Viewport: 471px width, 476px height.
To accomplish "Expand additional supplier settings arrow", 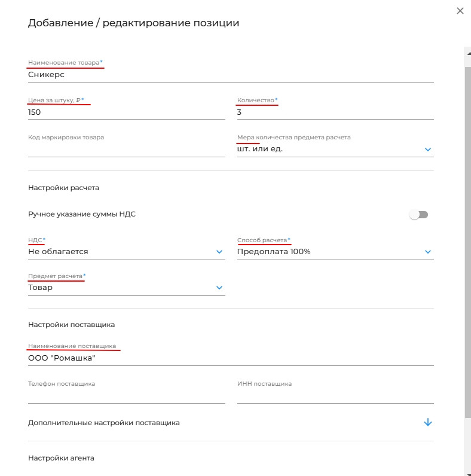I will (x=428, y=422).
